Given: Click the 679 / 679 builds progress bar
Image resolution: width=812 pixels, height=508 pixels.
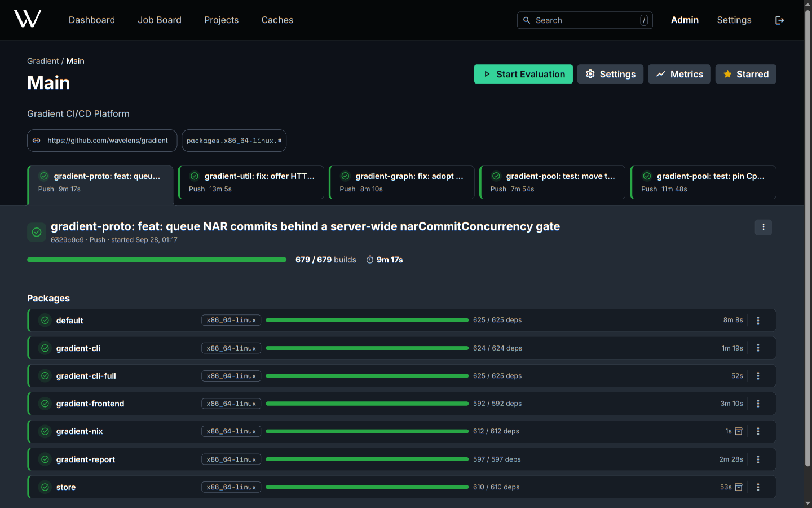Looking at the screenshot, I should (157, 260).
